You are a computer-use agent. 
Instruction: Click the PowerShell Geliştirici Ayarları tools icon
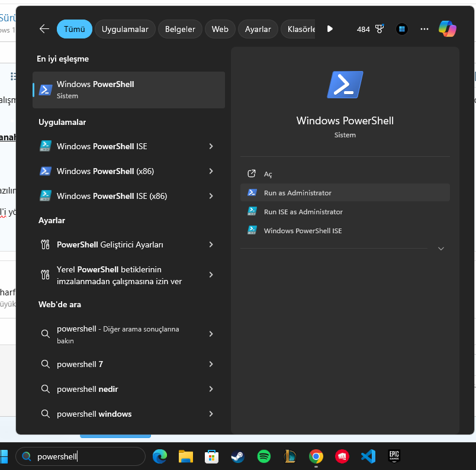click(45, 244)
